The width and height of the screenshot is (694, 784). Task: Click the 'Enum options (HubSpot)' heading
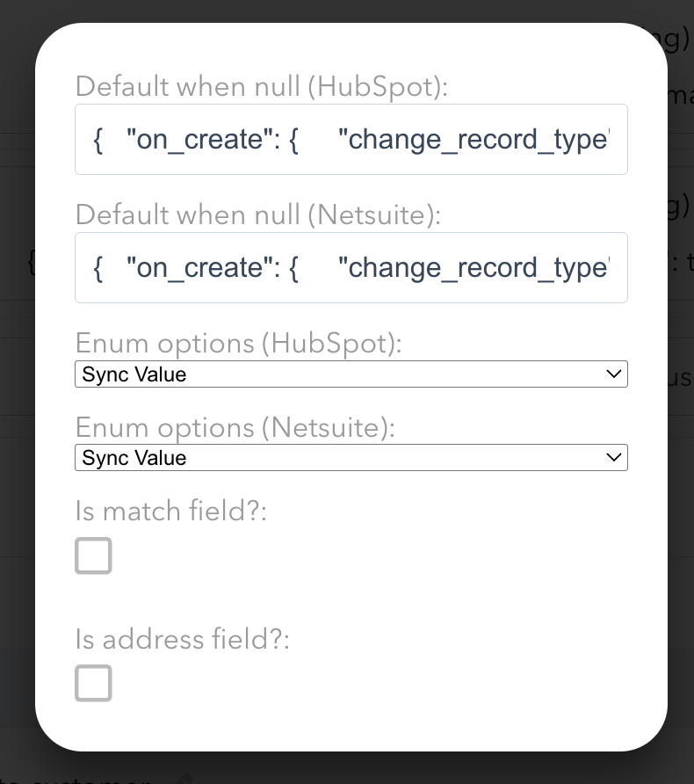237,343
